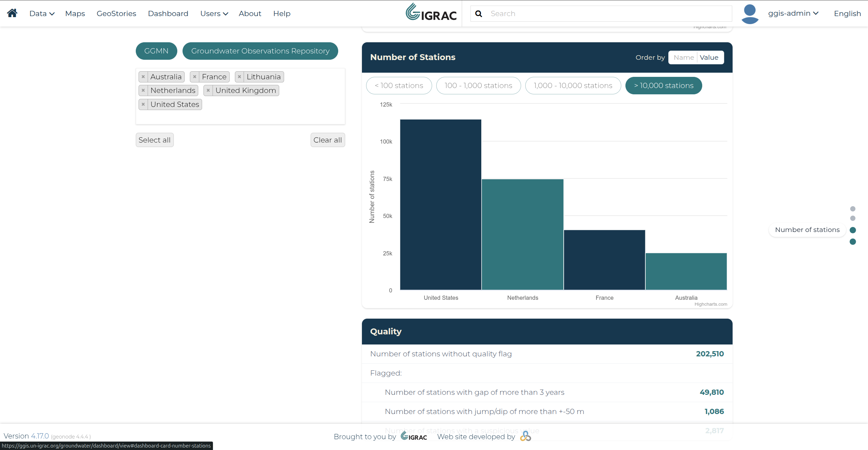Screen dimensions: 868x450
Task: Toggle the GGMN filter pill
Action: [156, 51]
